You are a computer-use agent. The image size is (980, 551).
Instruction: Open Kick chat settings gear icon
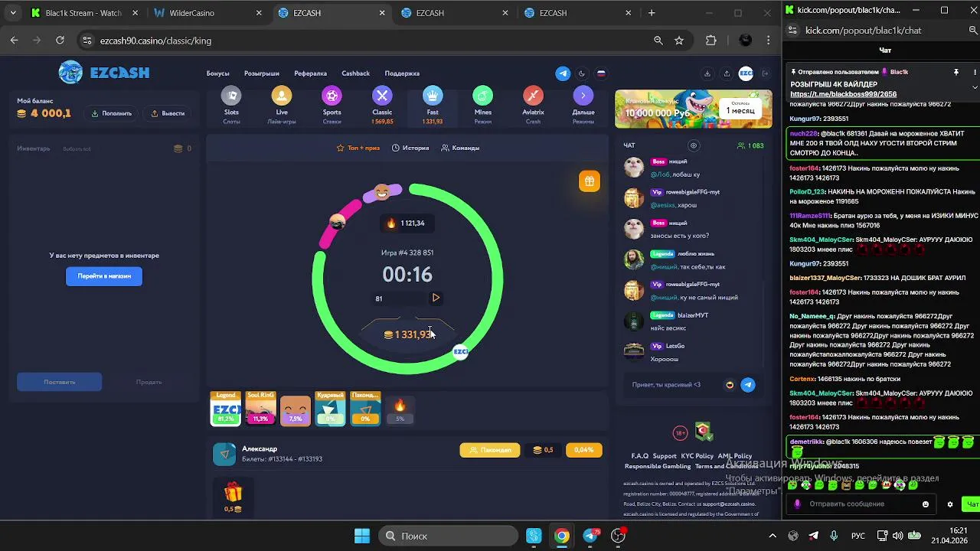[x=950, y=504]
